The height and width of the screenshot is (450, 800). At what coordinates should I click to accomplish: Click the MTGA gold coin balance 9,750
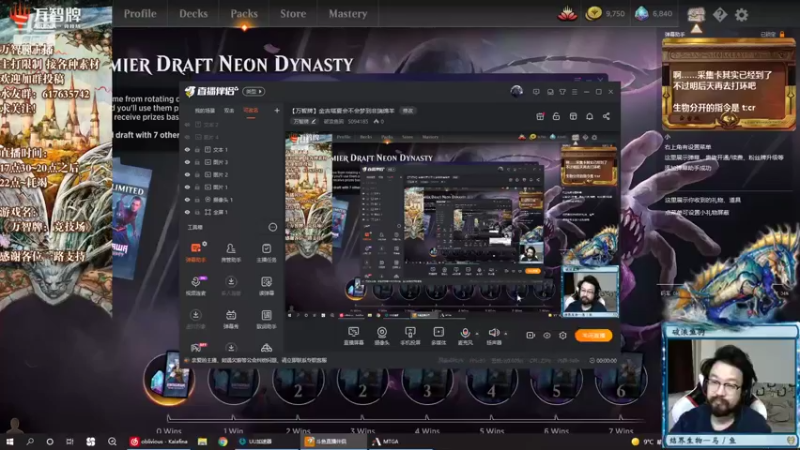605,14
